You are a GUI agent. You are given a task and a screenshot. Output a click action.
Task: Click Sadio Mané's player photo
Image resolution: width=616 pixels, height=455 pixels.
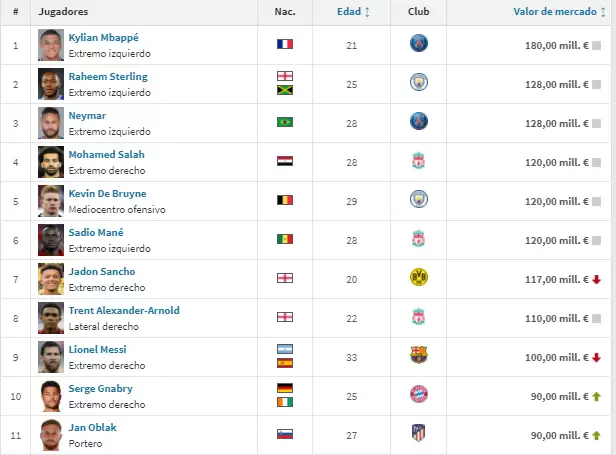[51, 240]
